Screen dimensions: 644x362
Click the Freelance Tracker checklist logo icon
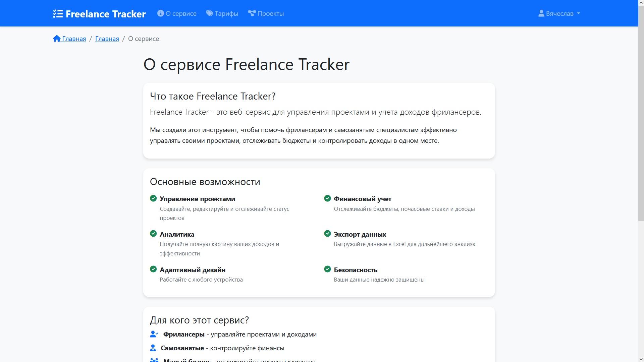click(58, 14)
